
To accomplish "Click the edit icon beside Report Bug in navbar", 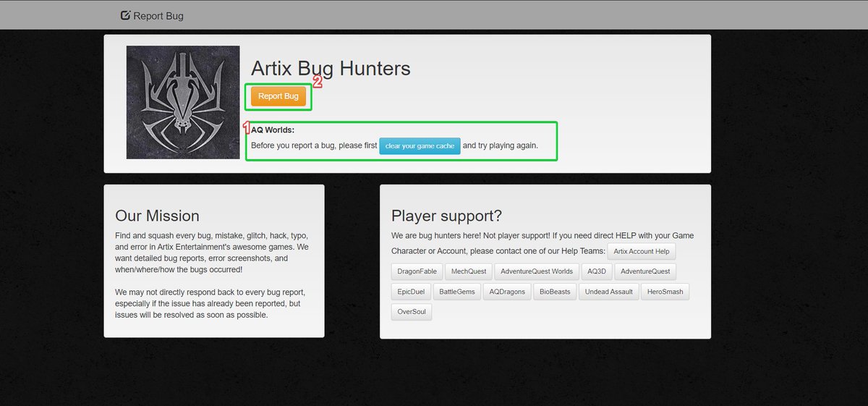I will (x=125, y=15).
